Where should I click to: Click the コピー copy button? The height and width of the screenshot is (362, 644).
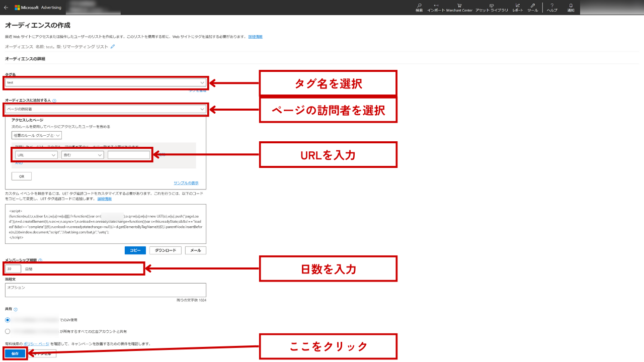pos(135,250)
